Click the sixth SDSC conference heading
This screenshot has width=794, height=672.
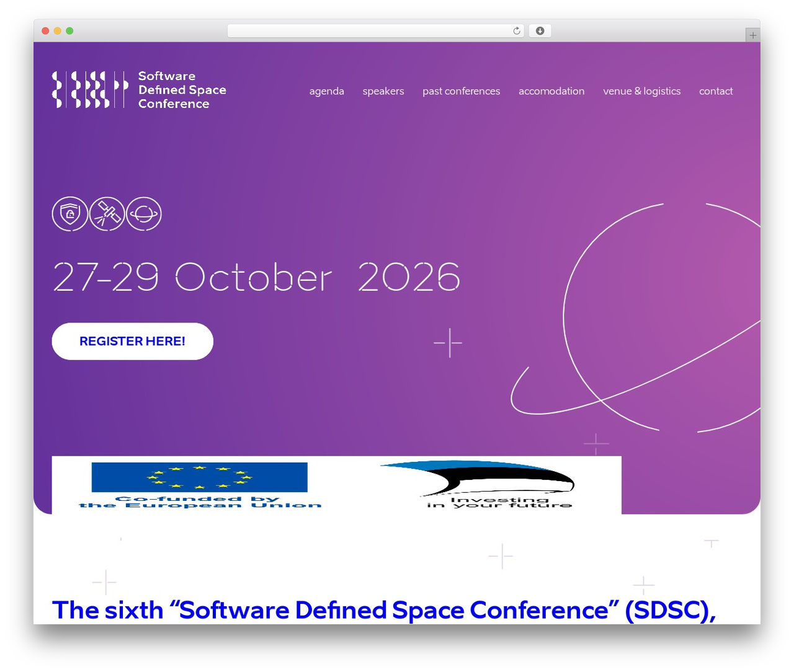pos(384,610)
